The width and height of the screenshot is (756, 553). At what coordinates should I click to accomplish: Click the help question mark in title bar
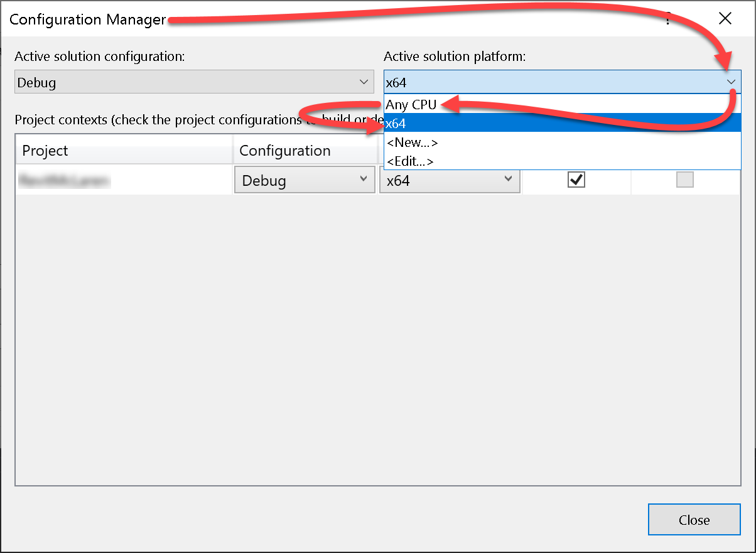click(x=667, y=19)
